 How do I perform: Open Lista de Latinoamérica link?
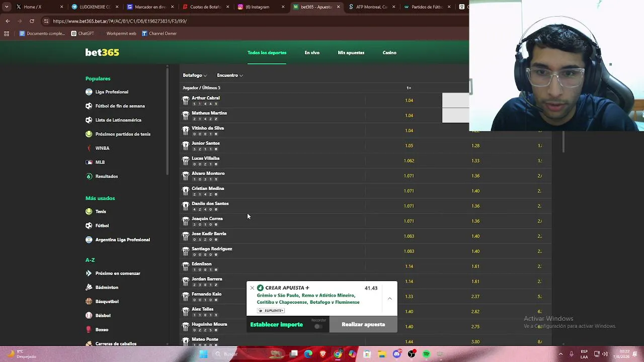[118, 120]
